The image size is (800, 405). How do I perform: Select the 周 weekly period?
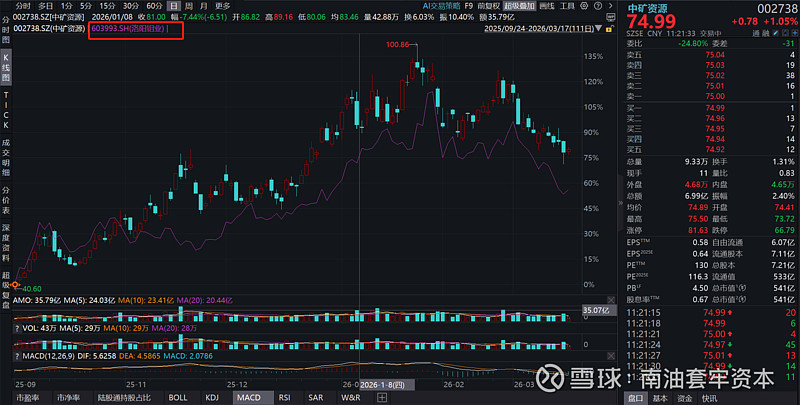pos(189,6)
